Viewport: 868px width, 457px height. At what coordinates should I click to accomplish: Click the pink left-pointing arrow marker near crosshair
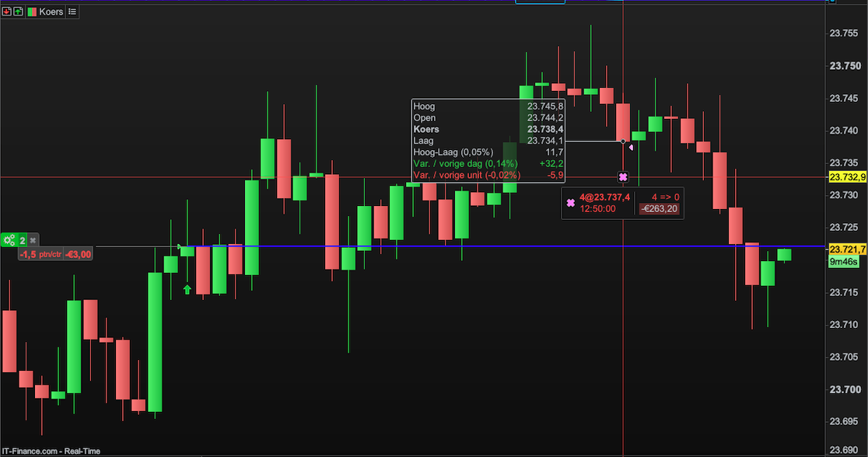point(631,147)
